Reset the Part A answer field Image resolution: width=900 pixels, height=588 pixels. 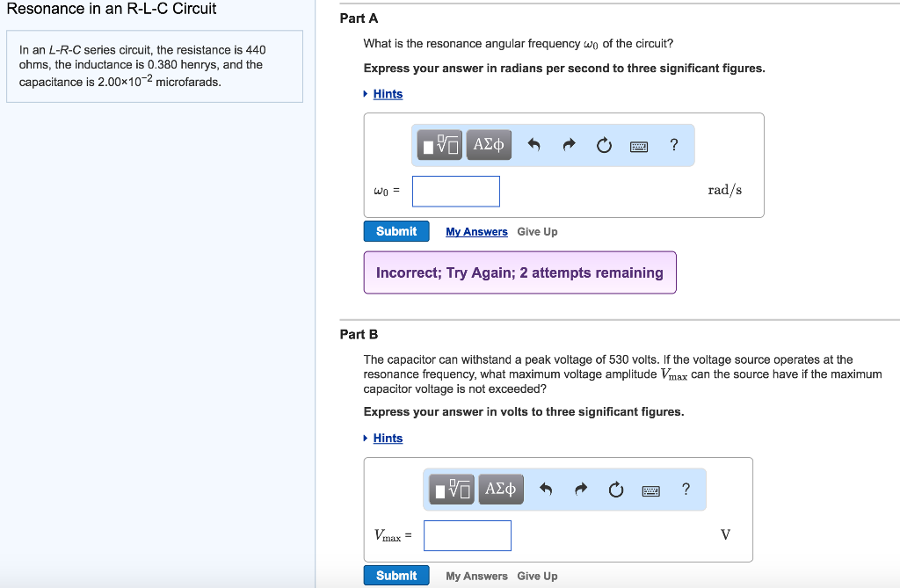tap(604, 144)
